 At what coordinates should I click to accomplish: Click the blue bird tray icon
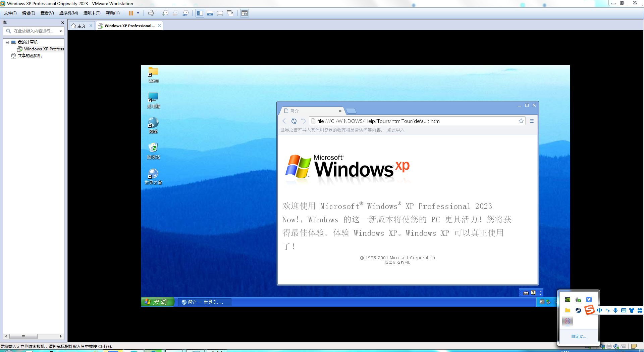(x=589, y=300)
